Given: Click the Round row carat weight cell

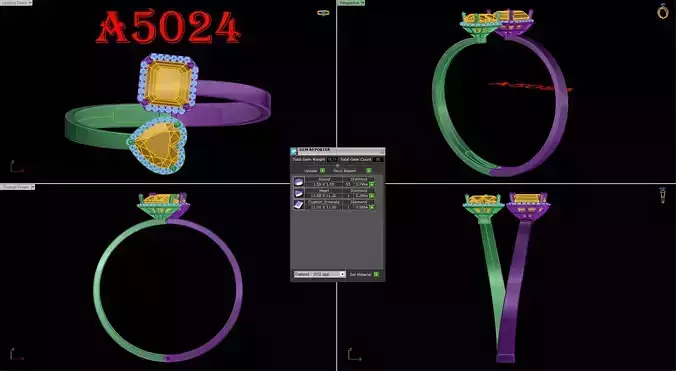Looking at the screenshot, I should pos(361,184).
